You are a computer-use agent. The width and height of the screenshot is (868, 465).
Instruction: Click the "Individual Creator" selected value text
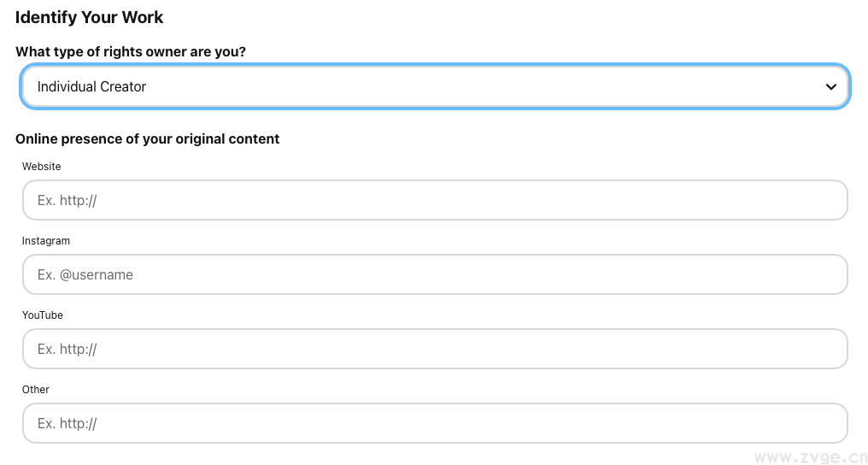click(x=91, y=87)
